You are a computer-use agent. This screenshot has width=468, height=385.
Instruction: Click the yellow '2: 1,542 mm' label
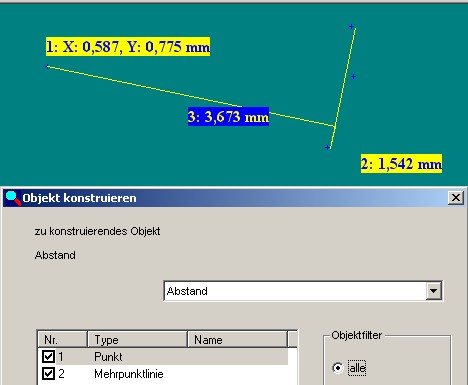pyautogui.click(x=401, y=164)
